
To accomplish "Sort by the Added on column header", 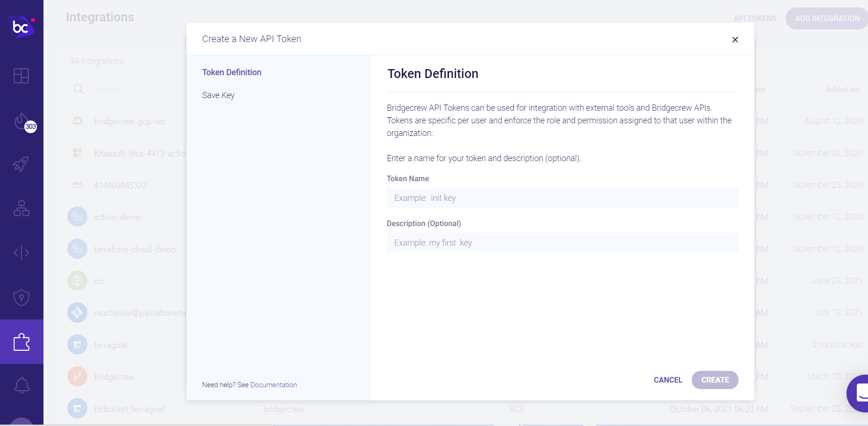I will pos(842,89).
